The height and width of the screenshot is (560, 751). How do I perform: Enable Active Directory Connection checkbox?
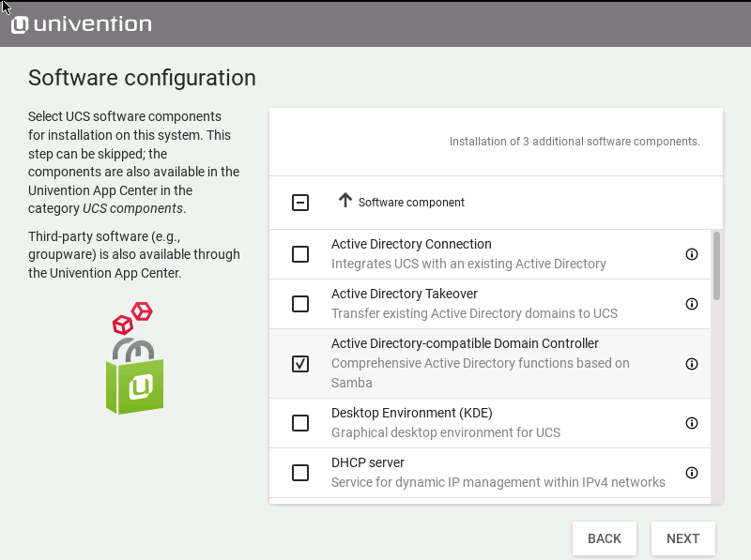[300, 254]
